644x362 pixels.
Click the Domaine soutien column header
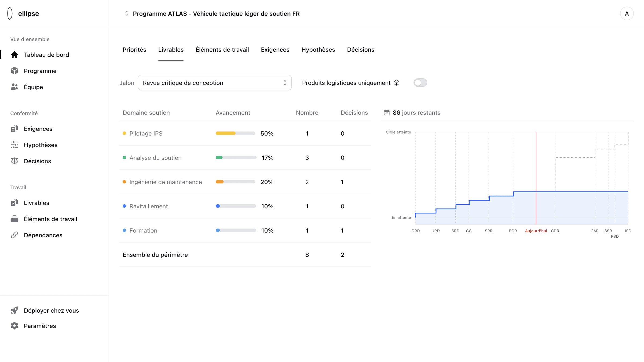tap(146, 113)
